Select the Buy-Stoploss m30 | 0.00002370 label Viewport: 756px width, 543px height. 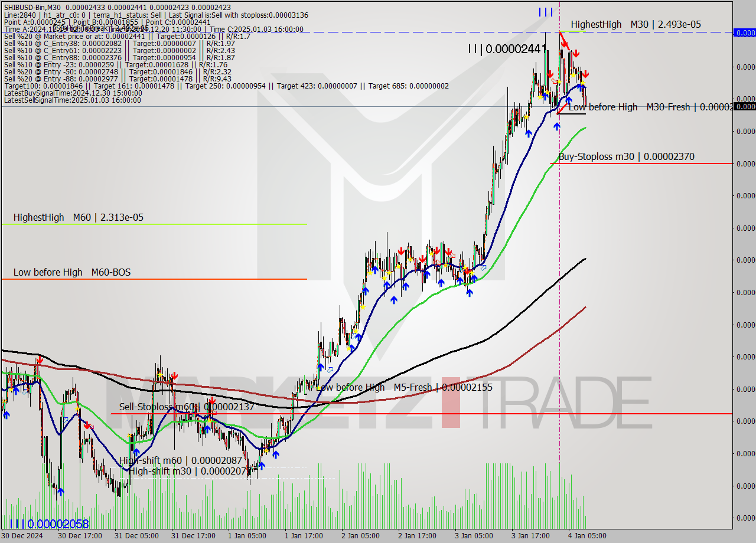627,156
